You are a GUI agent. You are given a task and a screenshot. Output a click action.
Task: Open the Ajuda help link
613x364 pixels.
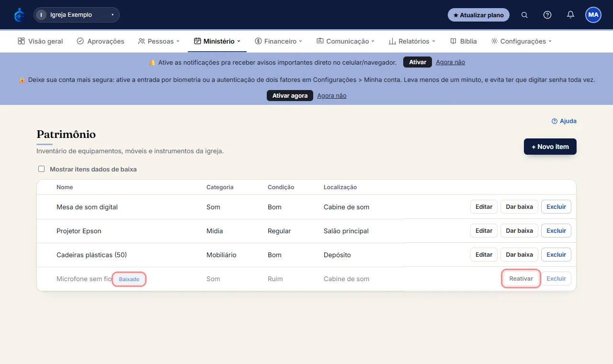click(564, 121)
